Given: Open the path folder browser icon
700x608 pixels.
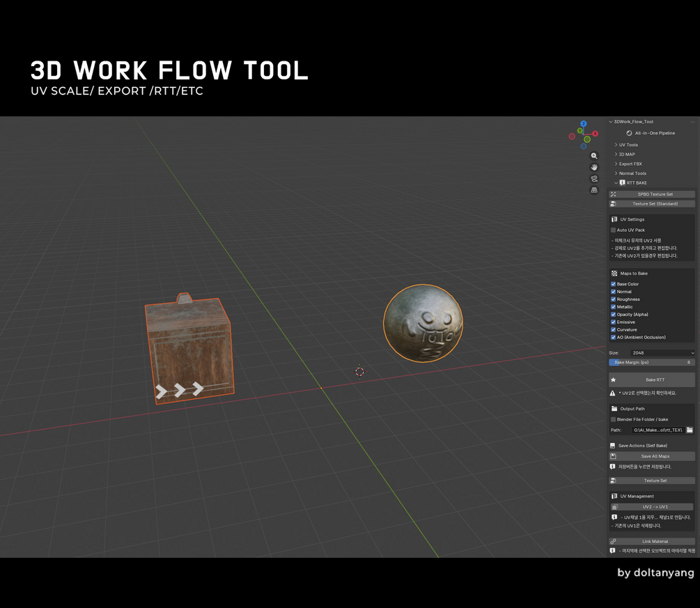Looking at the screenshot, I should click(690, 430).
